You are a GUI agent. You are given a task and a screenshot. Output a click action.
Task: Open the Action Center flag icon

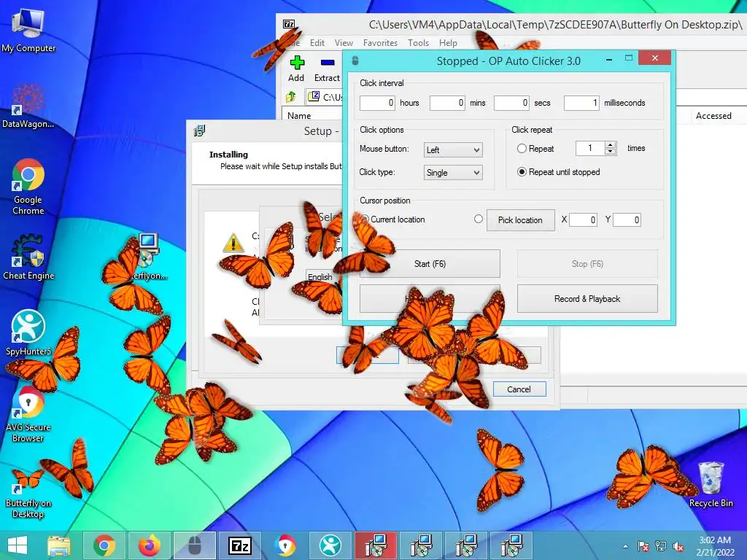pyautogui.click(x=643, y=546)
